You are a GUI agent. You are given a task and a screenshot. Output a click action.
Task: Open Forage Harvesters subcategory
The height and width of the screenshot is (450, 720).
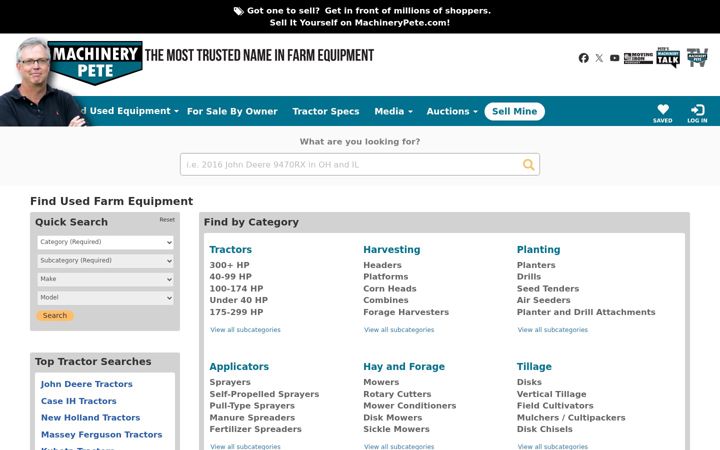tap(406, 312)
